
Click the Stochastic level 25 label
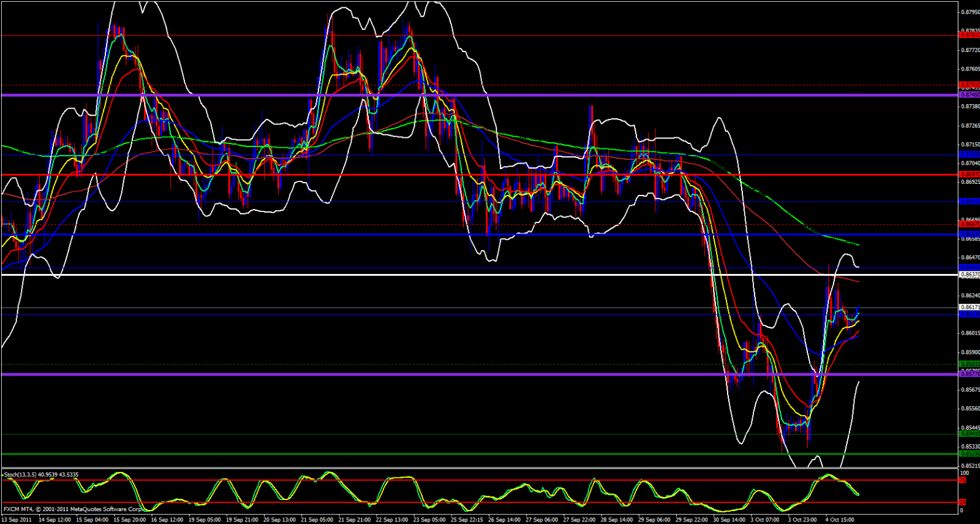point(963,503)
